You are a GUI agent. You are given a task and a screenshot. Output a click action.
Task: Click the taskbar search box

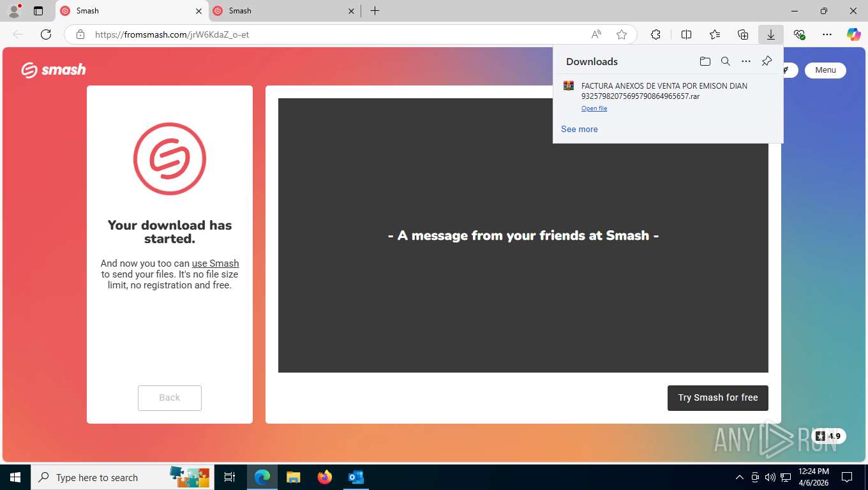[121, 477]
